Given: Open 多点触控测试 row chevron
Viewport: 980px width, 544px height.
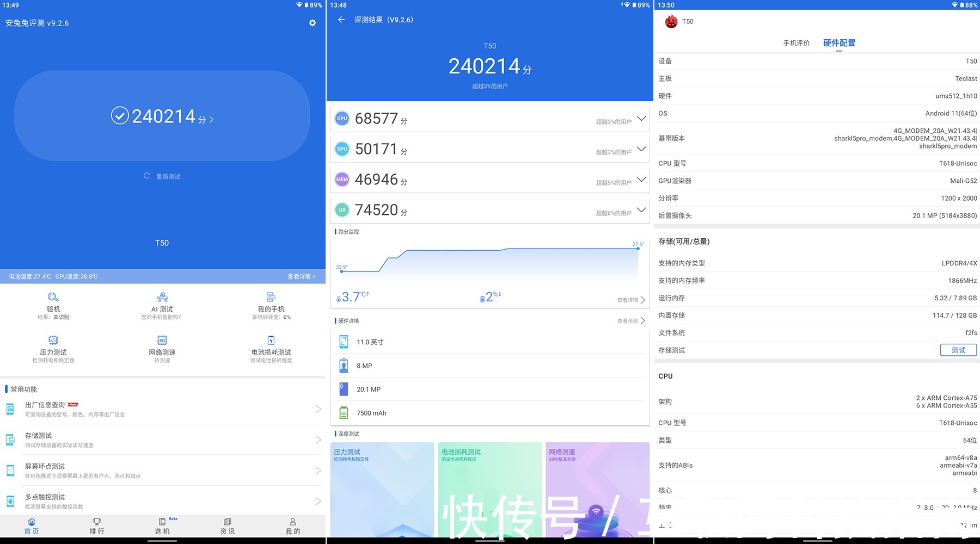Looking at the screenshot, I should [318, 501].
